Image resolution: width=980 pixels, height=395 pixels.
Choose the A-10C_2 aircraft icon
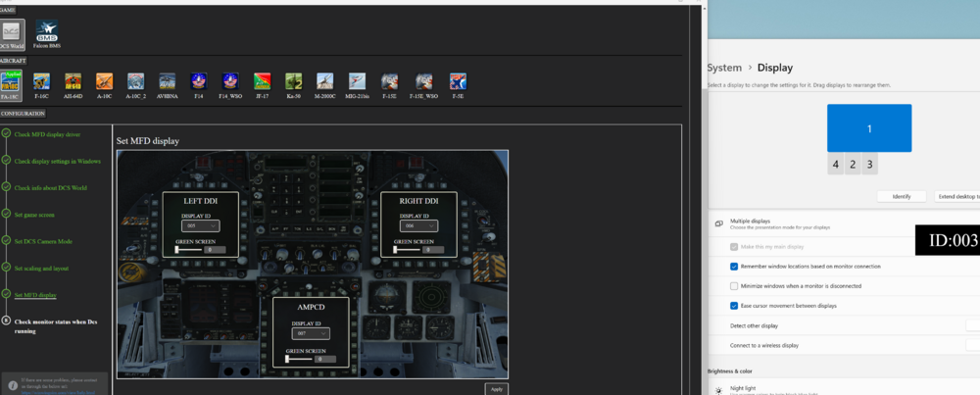click(135, 85)
